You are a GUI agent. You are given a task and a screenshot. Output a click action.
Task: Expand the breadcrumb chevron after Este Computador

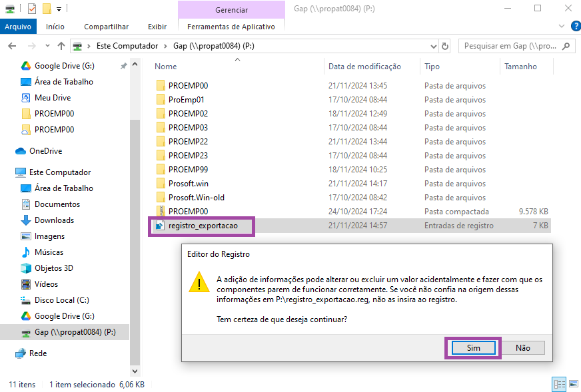click(x=165, y=46)
